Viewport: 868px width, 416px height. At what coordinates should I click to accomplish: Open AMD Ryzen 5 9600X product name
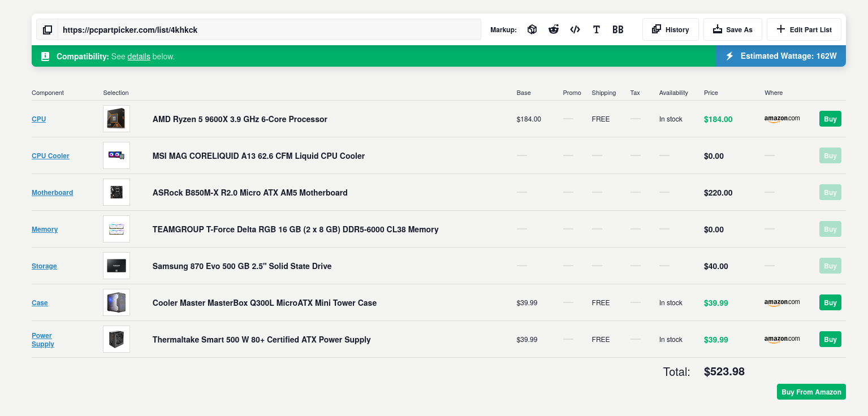tap(240, 119)
